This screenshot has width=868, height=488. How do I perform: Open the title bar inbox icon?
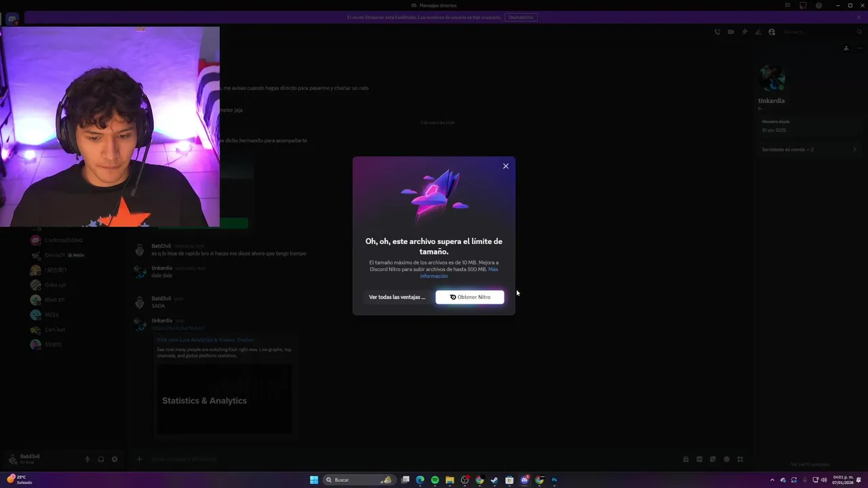803,5
